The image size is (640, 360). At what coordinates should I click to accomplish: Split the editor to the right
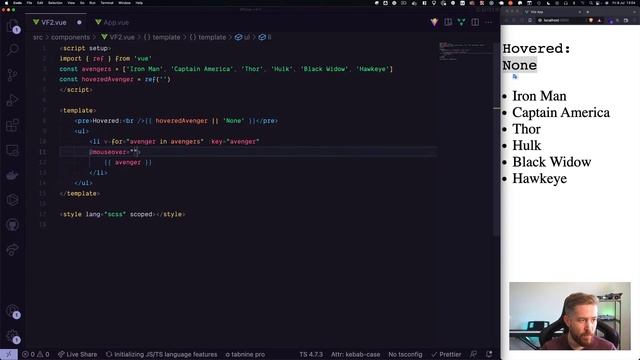click(x=475, y=22)
